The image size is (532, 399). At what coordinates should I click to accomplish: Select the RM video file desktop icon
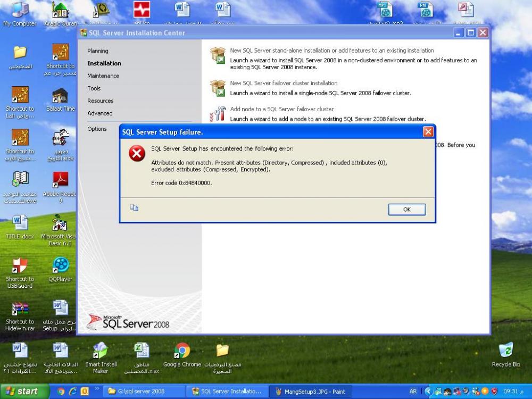(x=426, y=12)
